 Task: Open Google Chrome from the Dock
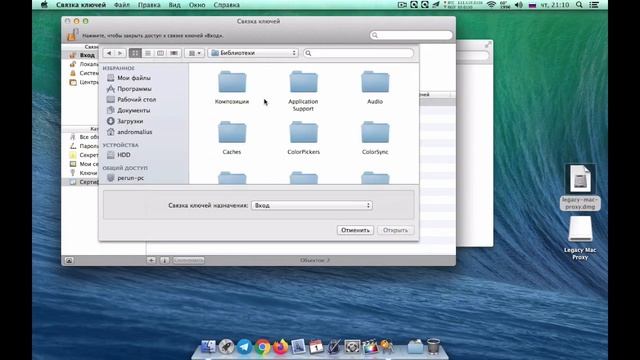coord(263,347)
